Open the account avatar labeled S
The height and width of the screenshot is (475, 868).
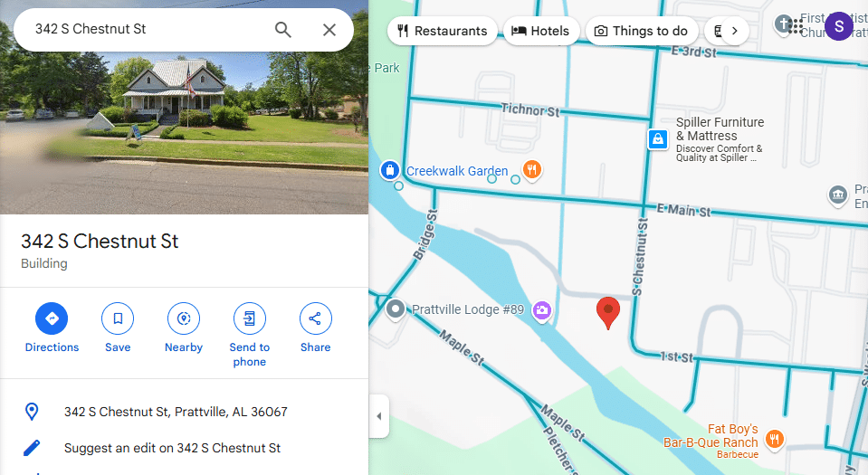click(x=839, y=26)
